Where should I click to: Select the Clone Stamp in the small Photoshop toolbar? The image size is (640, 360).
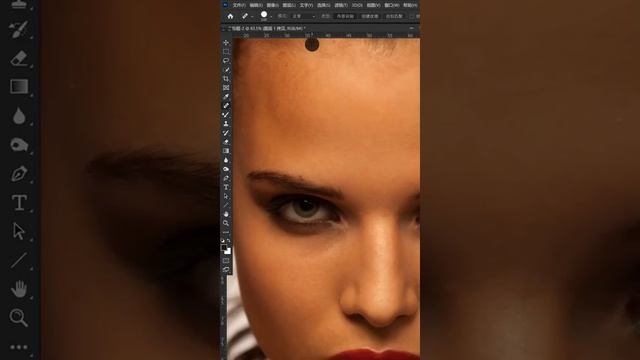pyautogui.click(x=226, y=124)
